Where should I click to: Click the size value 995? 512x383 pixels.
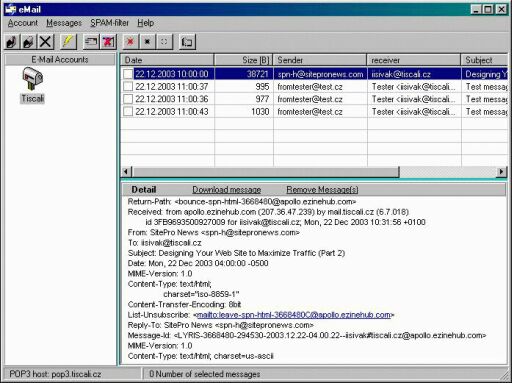point(262,87)
